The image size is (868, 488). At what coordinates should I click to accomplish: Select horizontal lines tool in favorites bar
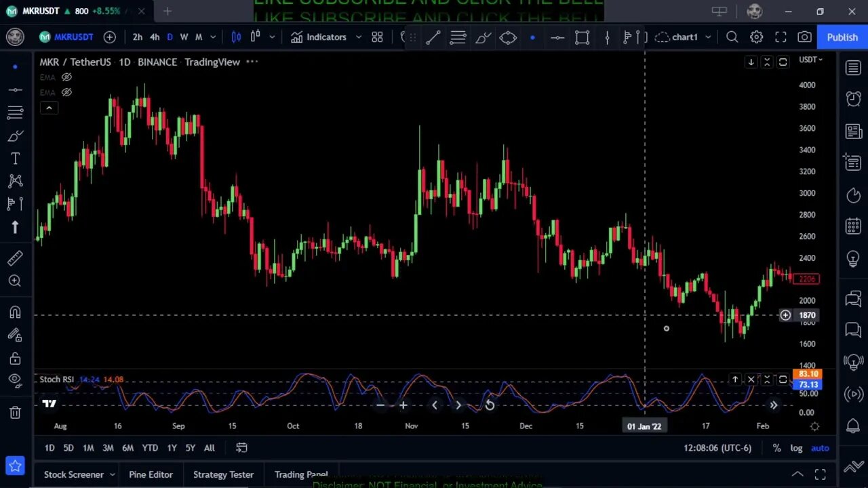458,37
